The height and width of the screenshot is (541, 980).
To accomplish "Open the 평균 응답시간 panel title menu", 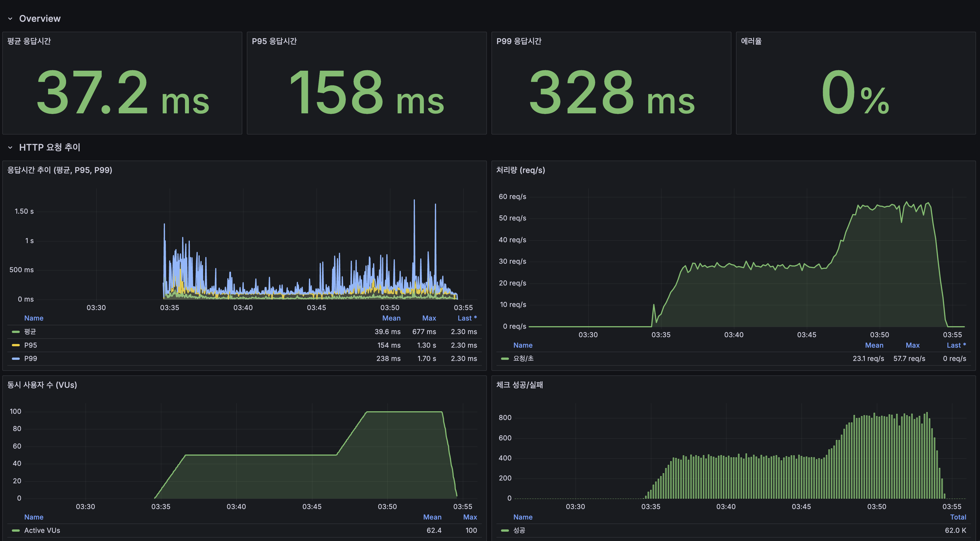I will pos(29,41).
